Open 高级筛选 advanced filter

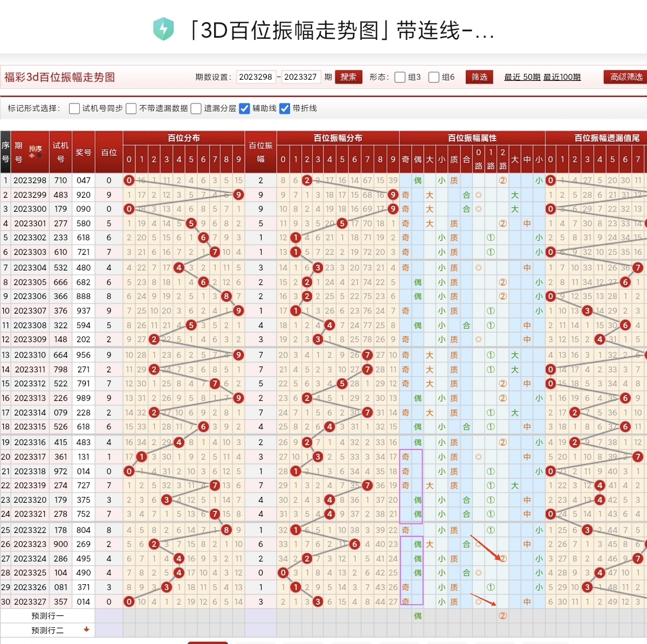click(x=625, y=77)
